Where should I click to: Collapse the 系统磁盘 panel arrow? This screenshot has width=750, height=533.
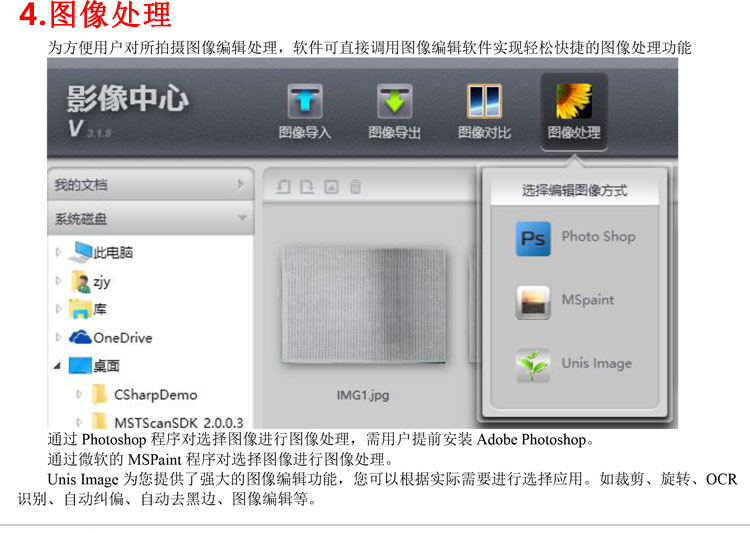(x=242, y=218)
